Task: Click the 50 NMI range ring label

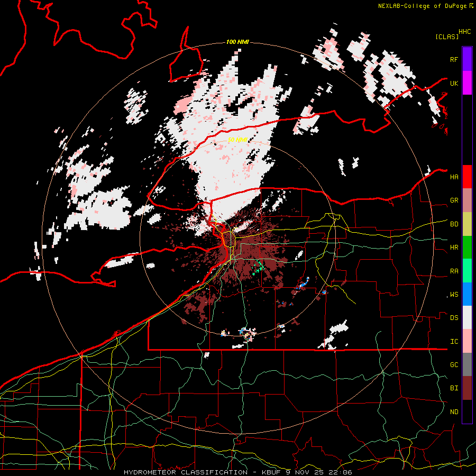Action: (x=237, y=140)
